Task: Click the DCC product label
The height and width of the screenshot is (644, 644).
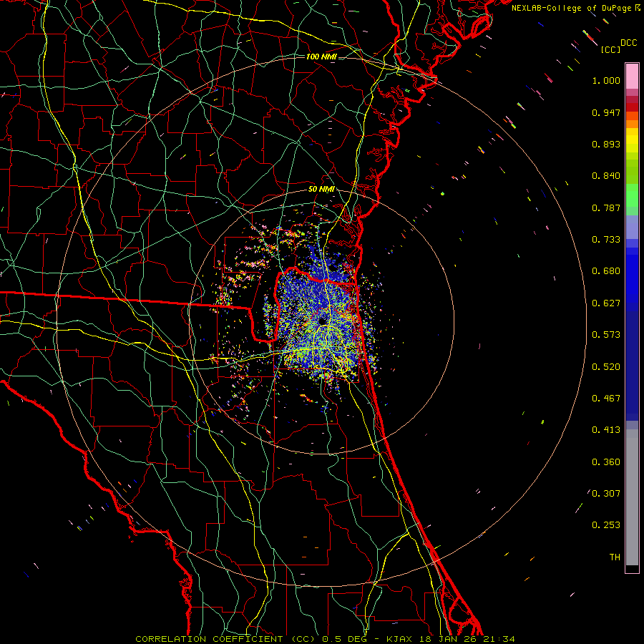Action: (628, 43)
